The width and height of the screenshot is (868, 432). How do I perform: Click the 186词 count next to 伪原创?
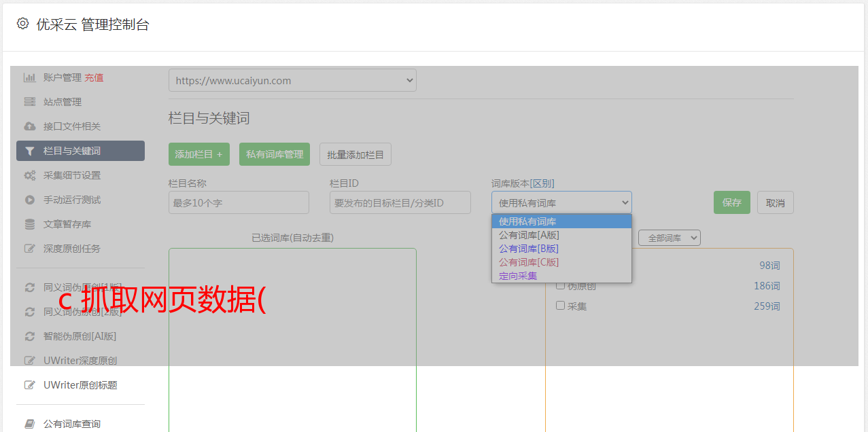[767, 286]
